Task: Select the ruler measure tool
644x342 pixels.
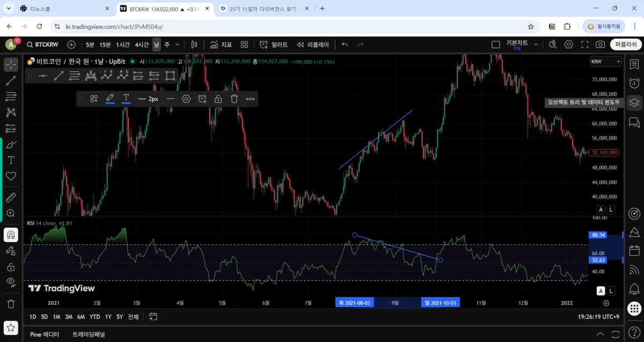Action: (x=11, y=198)
